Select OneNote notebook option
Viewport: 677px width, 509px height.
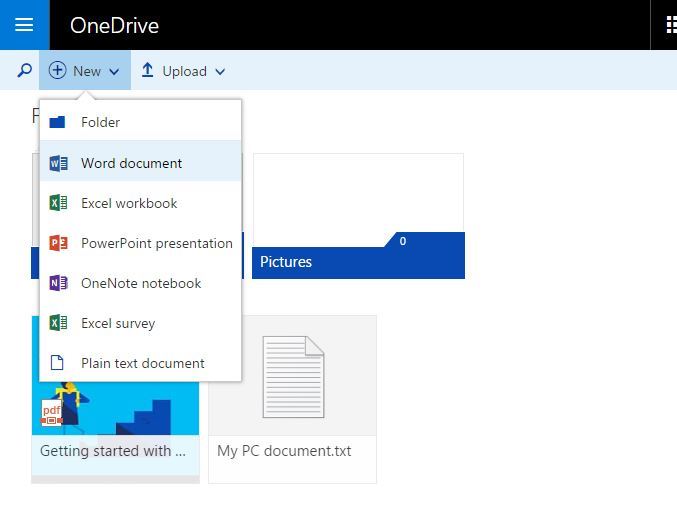140,283
